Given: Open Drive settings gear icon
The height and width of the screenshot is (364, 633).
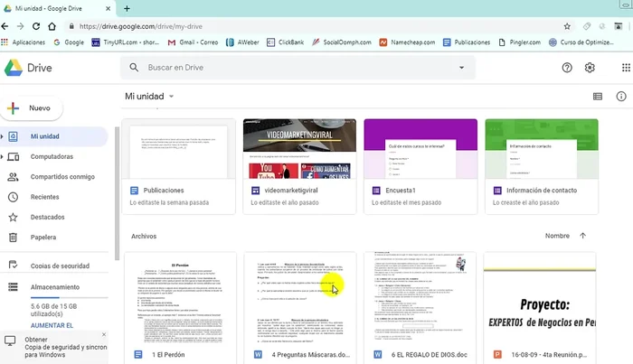Looking at the screenshot, I should click(x=590, y=68).
